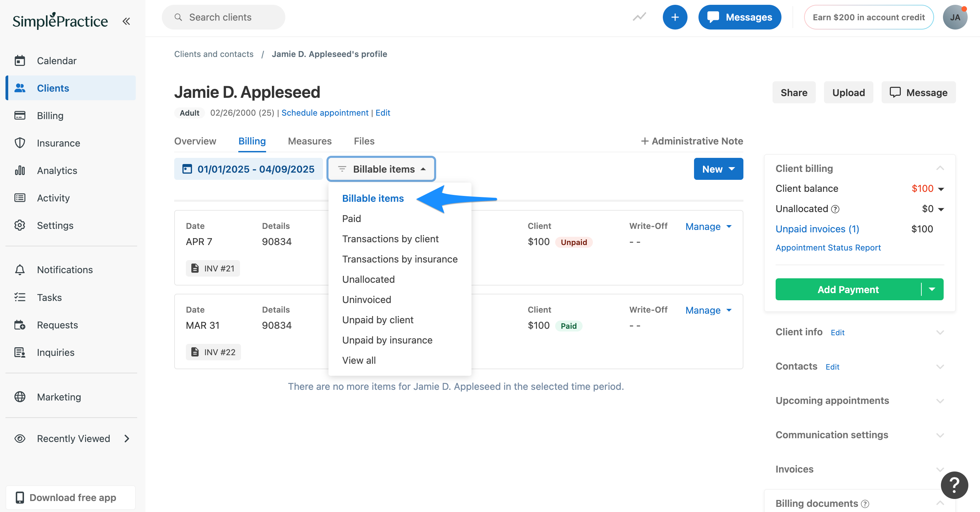Collapse the Client billing panel
This screenshot has height=512, width=980.
[x=940, y=168]
